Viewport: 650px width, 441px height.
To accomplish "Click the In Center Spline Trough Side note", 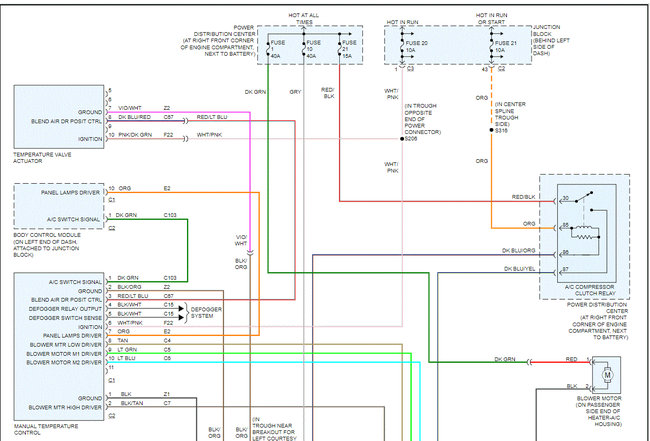I will [x=510, y=114].
